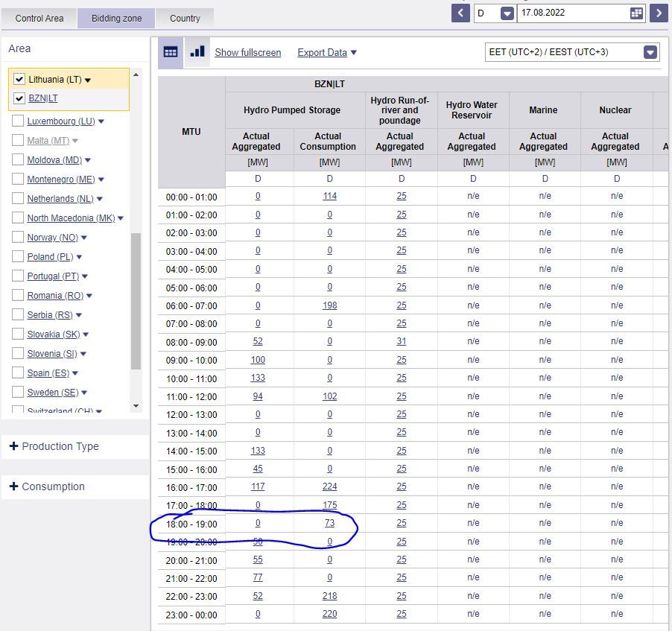This screenshot has height=631, width=672.
Task: Expand Production Type plus icon
Action: click(13, 446)
